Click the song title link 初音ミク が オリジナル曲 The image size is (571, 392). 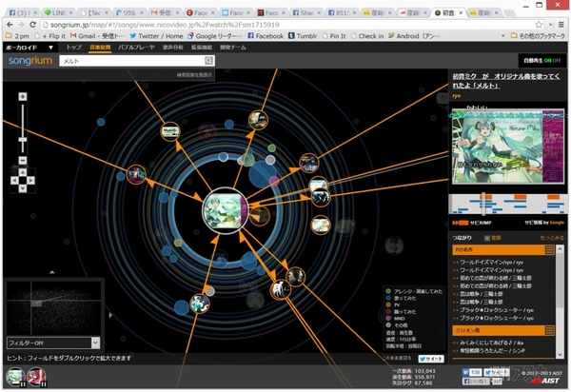506,81
